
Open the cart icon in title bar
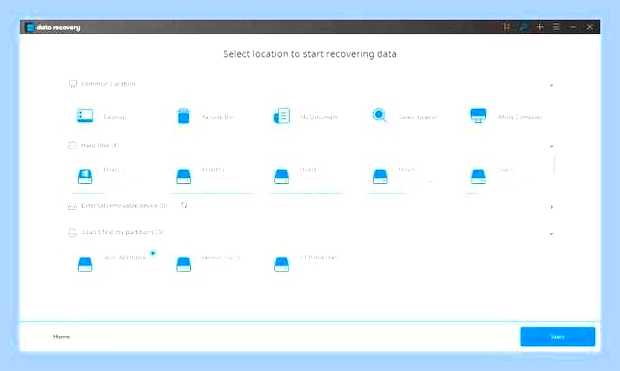click(507, 27)
